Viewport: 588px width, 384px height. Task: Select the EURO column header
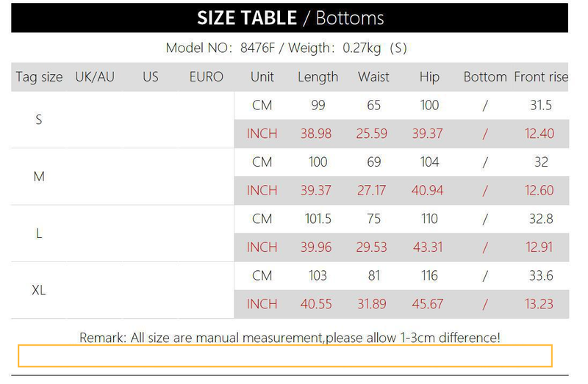click(206, 77)
